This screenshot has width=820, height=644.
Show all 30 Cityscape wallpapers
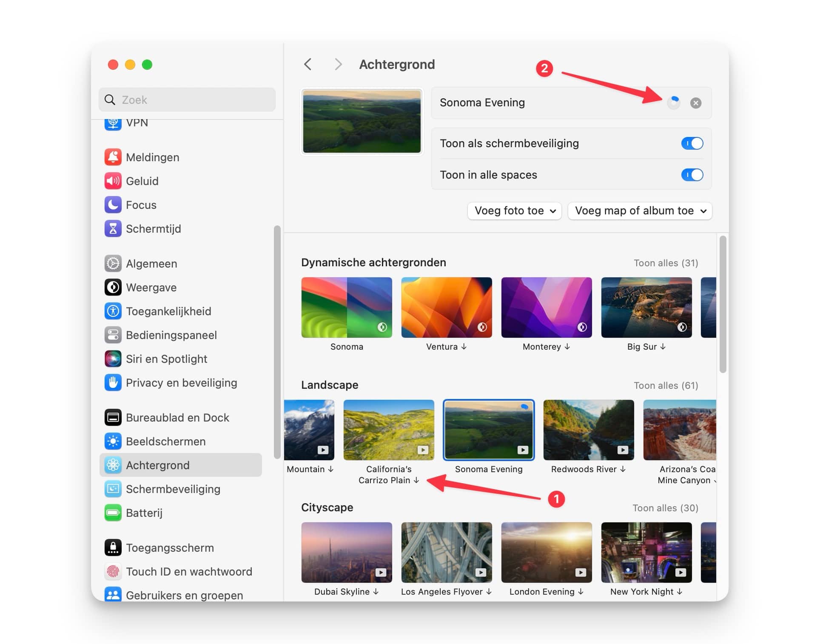coord(665,508)
